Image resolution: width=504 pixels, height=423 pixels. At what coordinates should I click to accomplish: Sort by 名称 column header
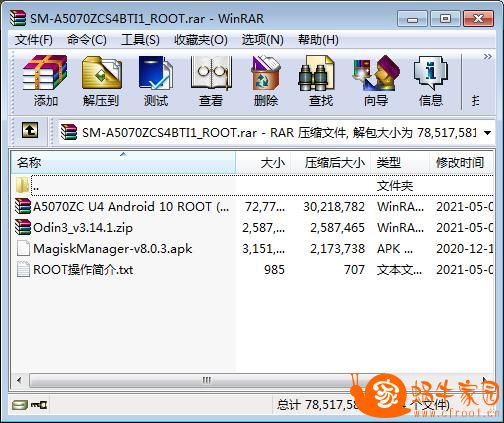(123, 163)
